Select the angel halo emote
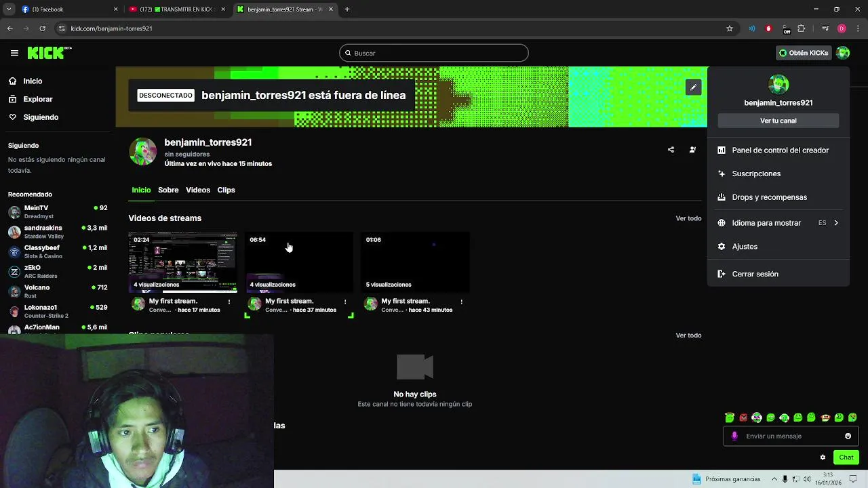 click(x=730, y=418)
